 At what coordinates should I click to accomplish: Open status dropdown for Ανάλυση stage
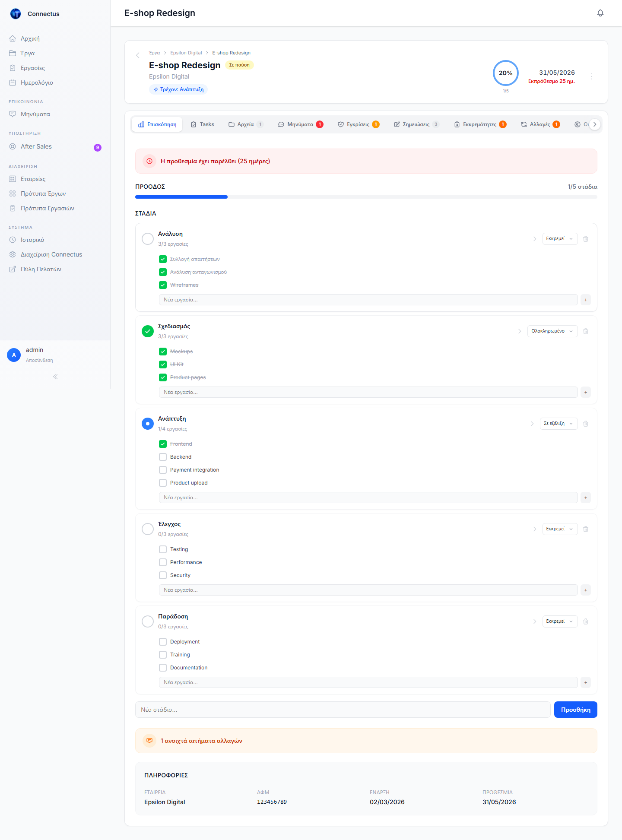560,239
